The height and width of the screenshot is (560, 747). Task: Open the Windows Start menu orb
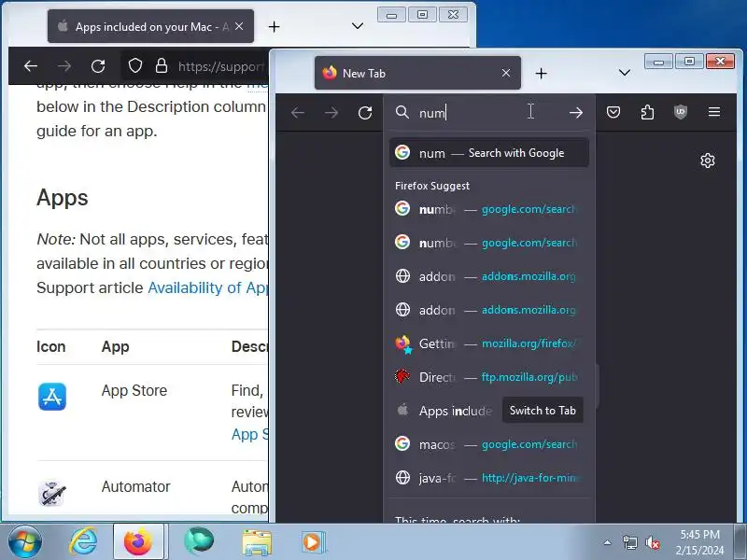[x=25, y=542]
